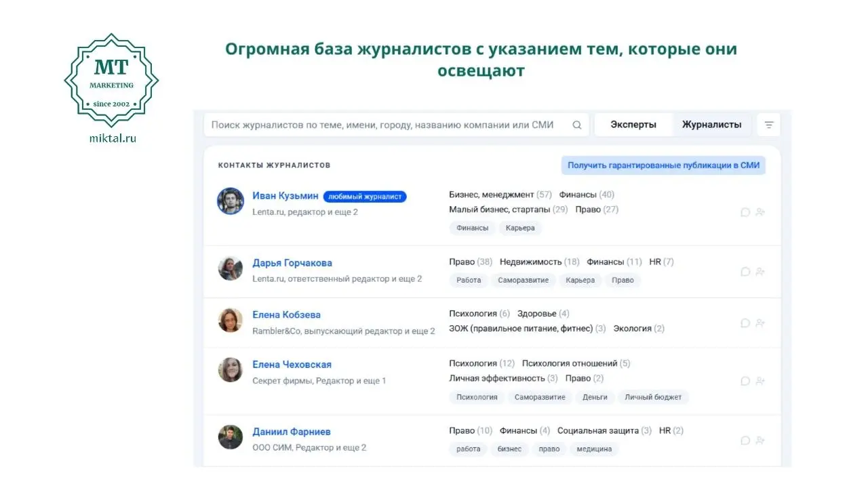Select the Право (10) topic
868x488 pixels.
(471, 430)
